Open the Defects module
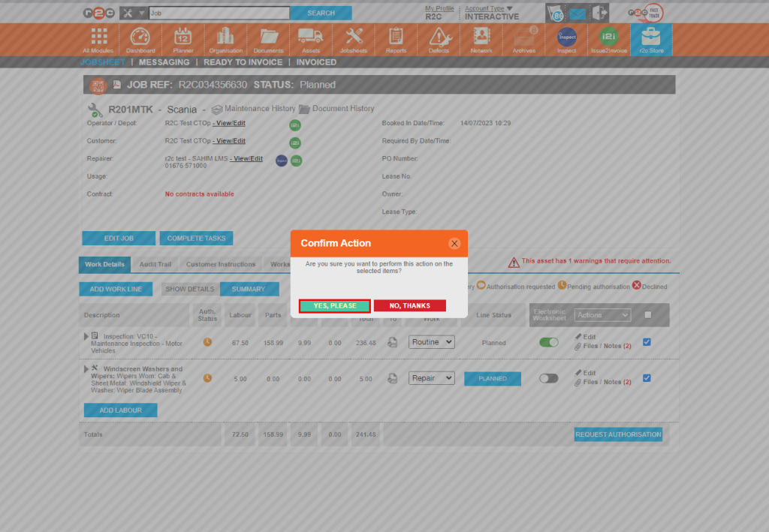The image size is (769, 532). [439, 39]
